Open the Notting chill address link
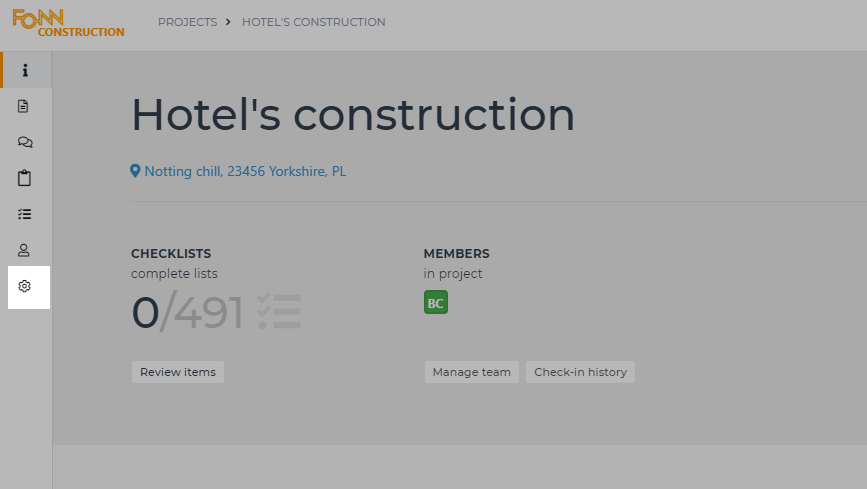 [x=245, y=171]
